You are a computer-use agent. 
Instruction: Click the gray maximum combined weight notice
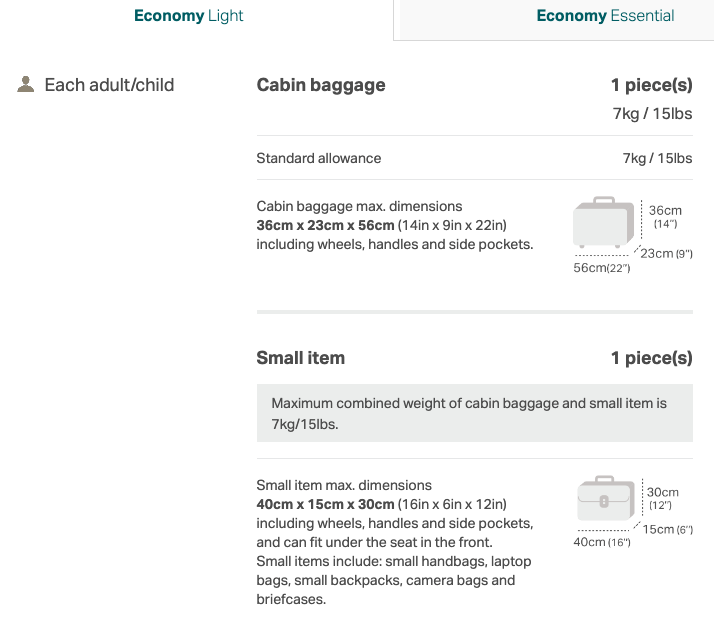coord(474,414)
